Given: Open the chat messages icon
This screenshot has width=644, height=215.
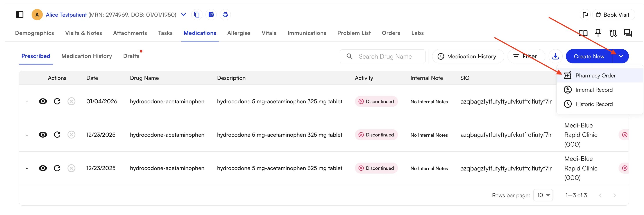Looking at the screenshot, I should [628, 33].
